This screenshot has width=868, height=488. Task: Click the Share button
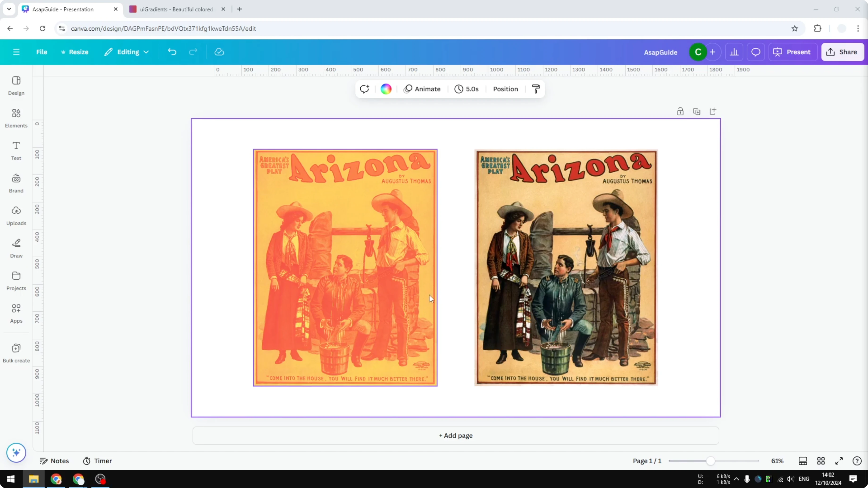(843, 52)
